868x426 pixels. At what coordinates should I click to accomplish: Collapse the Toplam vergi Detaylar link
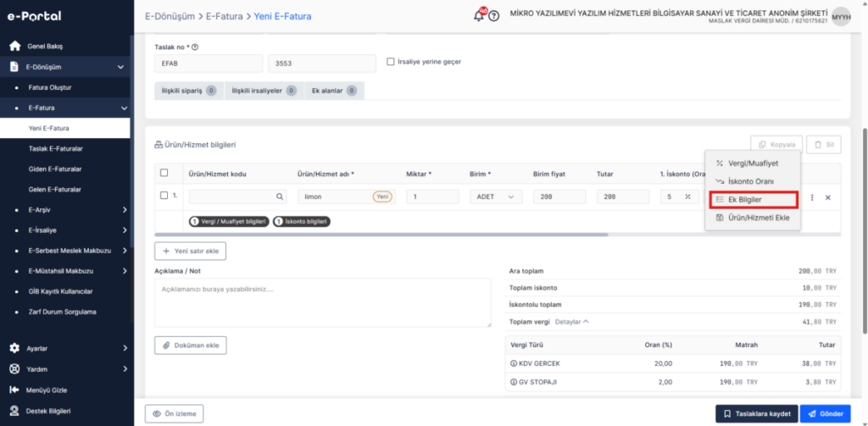click(572, 322)
